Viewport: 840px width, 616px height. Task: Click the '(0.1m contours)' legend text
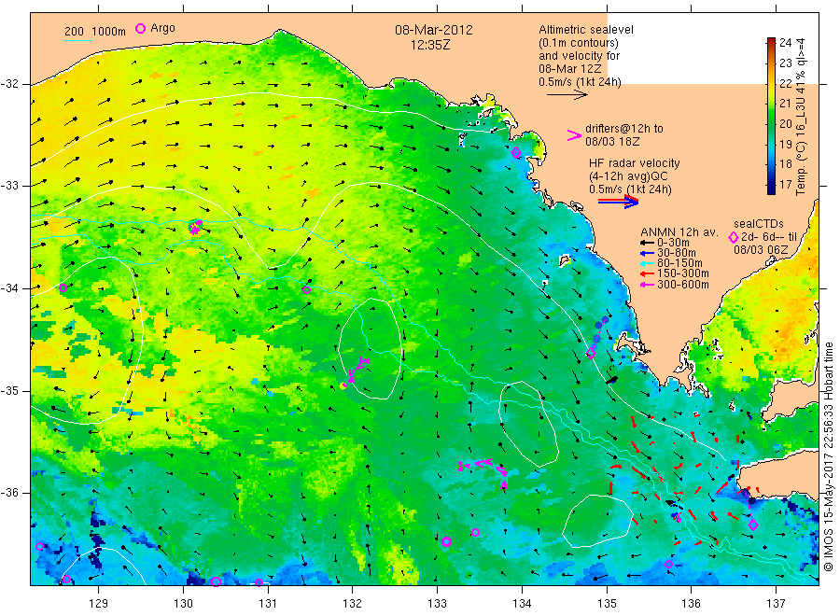pyautogui.click(x=579, y=43)
